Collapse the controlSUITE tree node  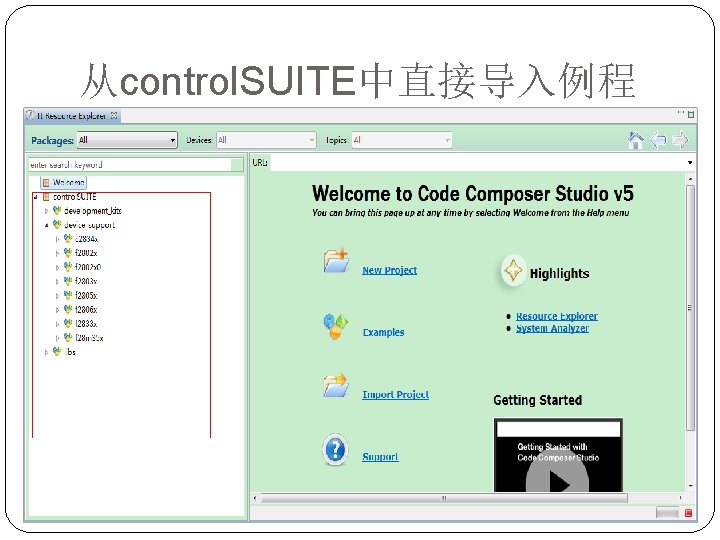[35, 197]
